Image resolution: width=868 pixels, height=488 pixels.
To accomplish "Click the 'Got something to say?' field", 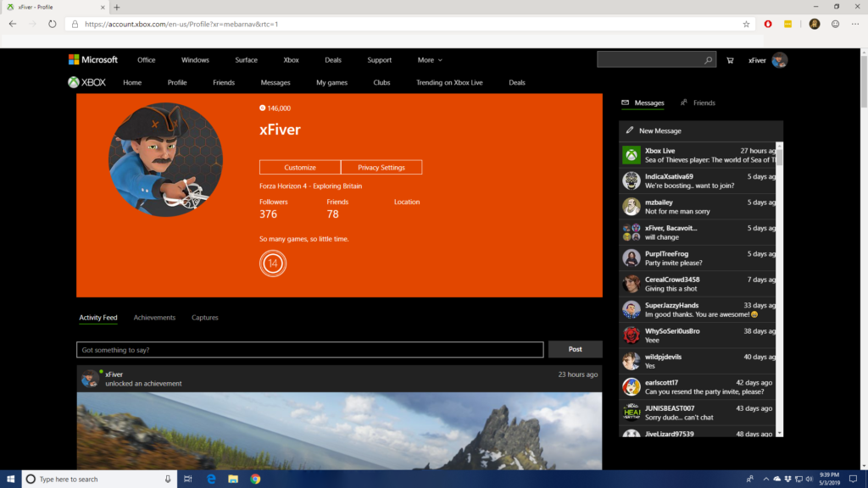I will pyautogui.click(x=309, y=350).
